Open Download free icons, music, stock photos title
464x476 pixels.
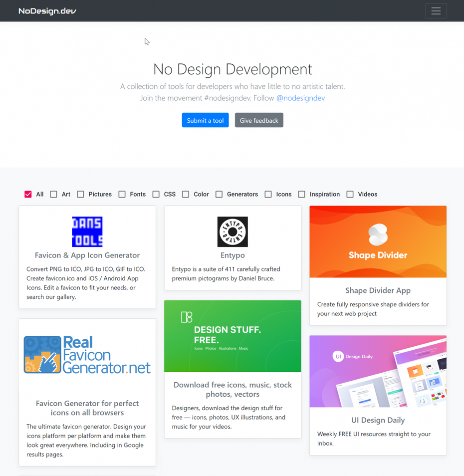[232, 390]
